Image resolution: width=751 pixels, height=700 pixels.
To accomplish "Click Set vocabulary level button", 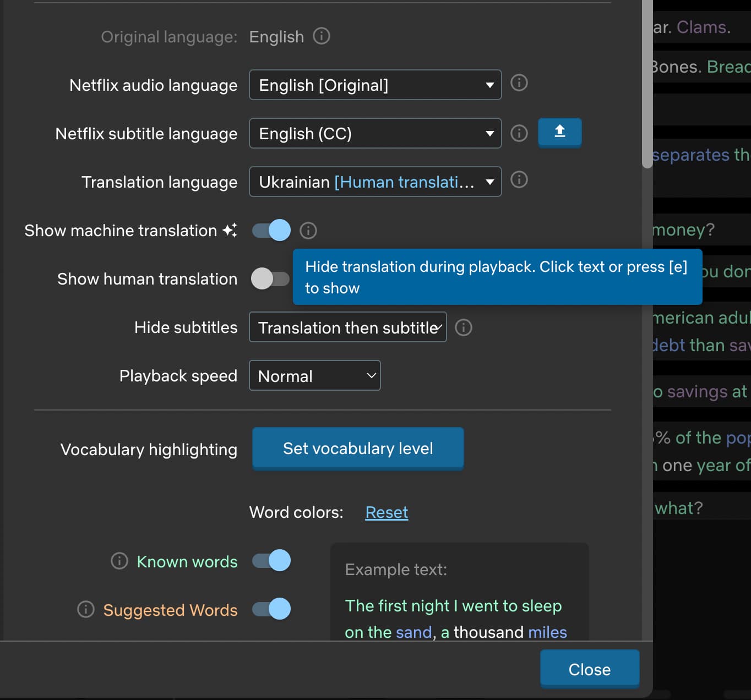I will pos(358,449).
